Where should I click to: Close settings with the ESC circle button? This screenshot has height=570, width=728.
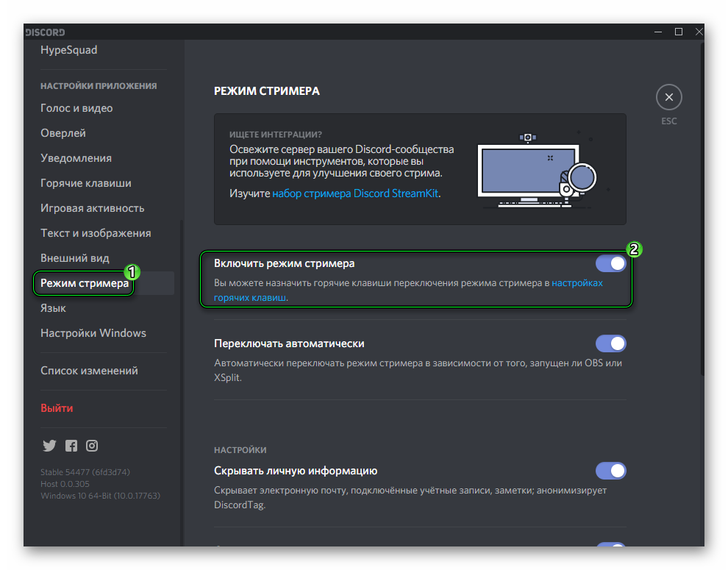click(x=668, y=97)
